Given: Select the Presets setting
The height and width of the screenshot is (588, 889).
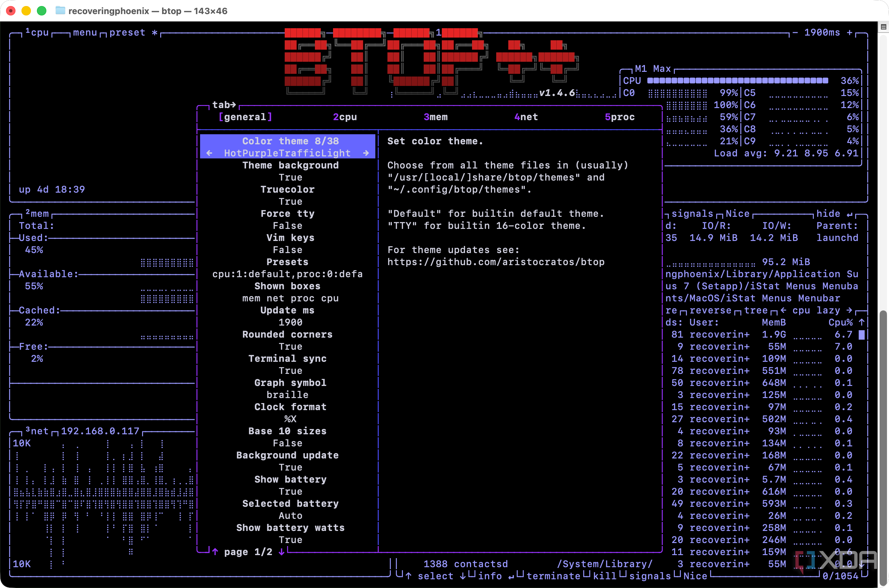Looking at the screenshot, I should point(287,268).
